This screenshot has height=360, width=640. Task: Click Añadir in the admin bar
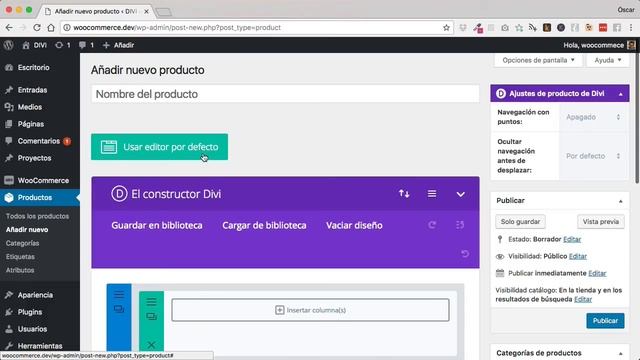(118, 45)
